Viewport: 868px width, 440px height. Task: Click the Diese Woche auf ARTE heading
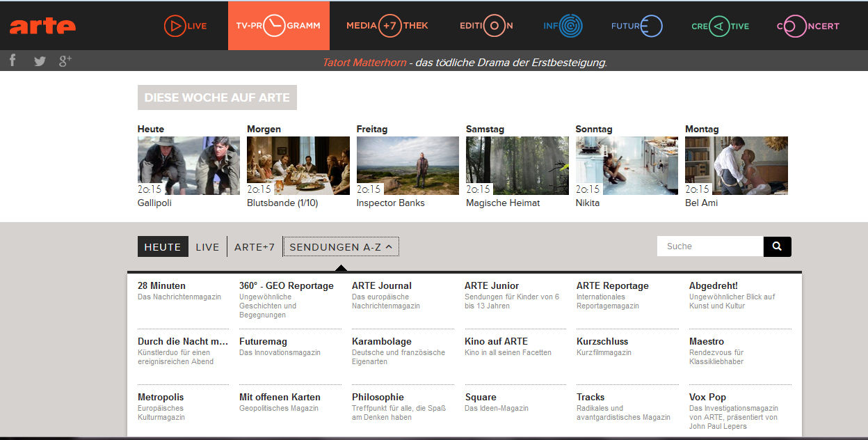tap(217, 97)
